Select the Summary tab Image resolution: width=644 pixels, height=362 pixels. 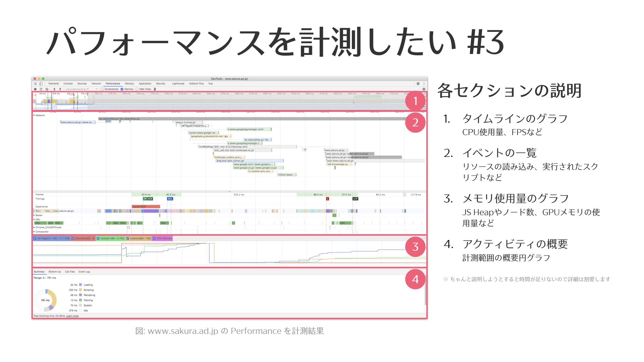39,272
